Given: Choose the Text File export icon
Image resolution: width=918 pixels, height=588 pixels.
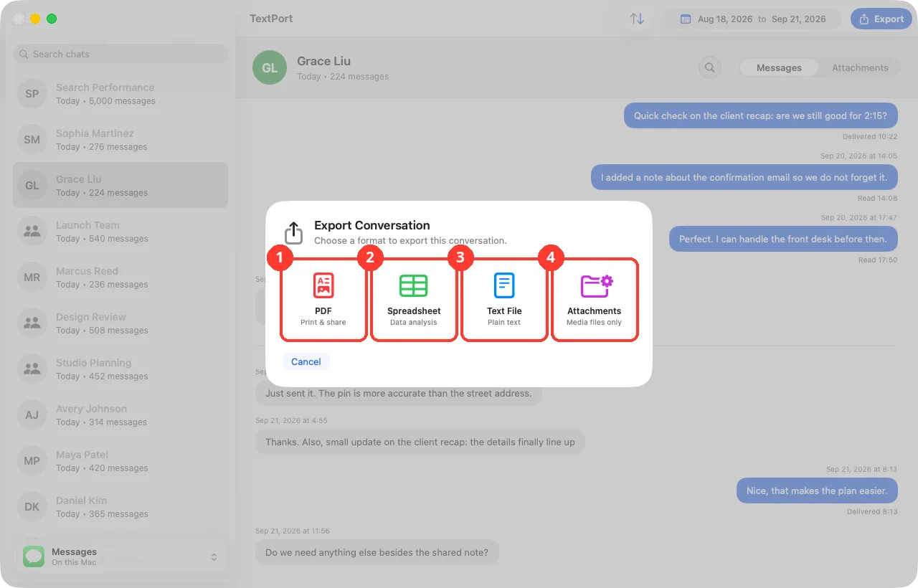Looking at the screenshot, I should (504, 285).
